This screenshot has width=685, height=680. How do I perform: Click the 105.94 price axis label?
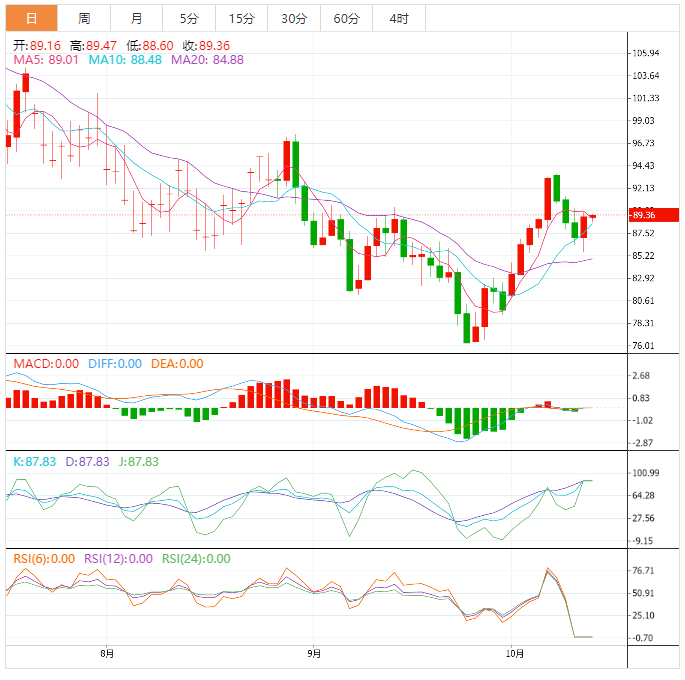[x=646, y=53]
